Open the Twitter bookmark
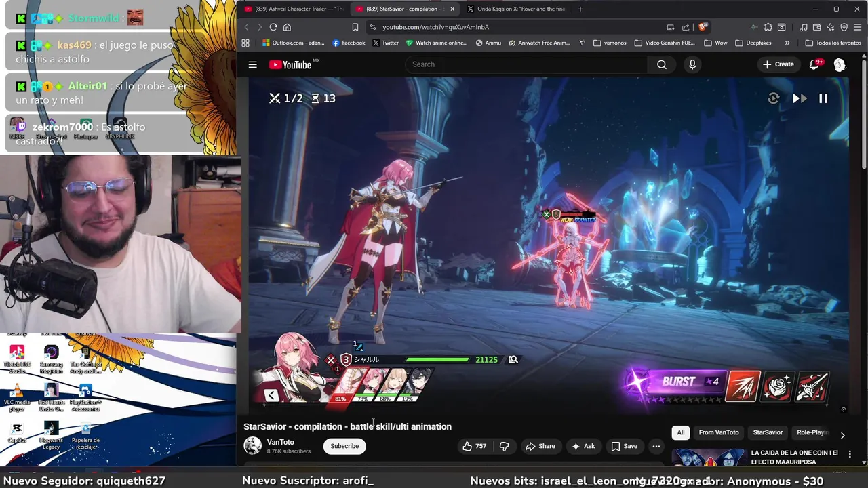The image size is (868, 488). (x=385, y=43)
